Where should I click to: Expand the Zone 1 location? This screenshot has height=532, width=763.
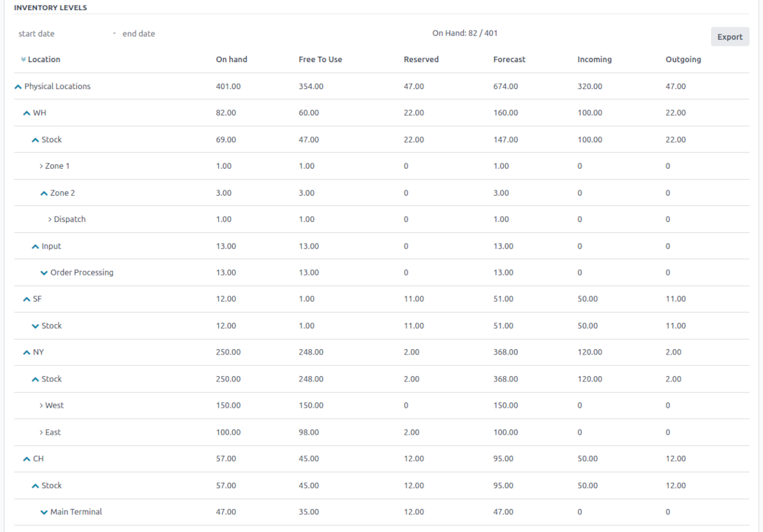tap(42, 166)
